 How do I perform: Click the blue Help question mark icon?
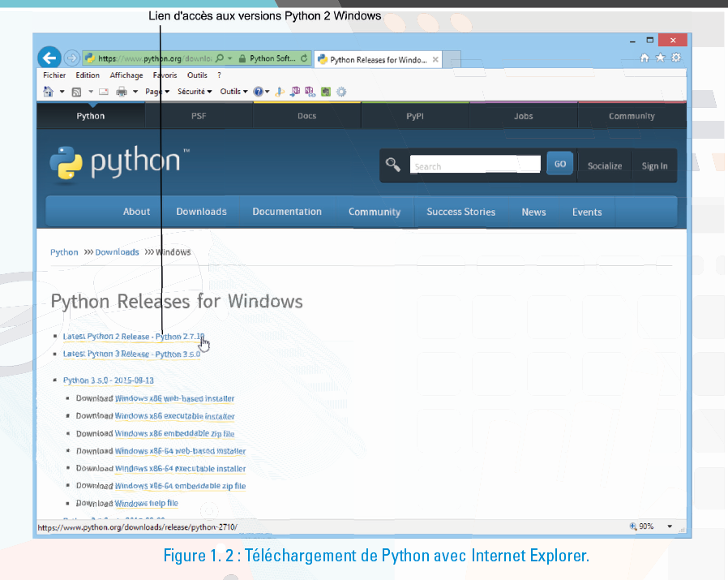point(258,92)
